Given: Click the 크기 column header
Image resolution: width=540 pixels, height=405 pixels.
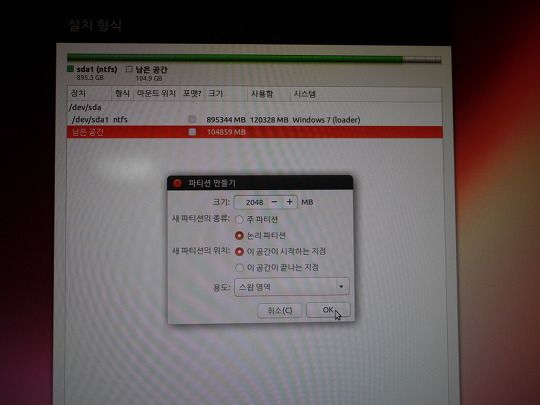Looking at the screenshot, I should [x=226, y=94].
